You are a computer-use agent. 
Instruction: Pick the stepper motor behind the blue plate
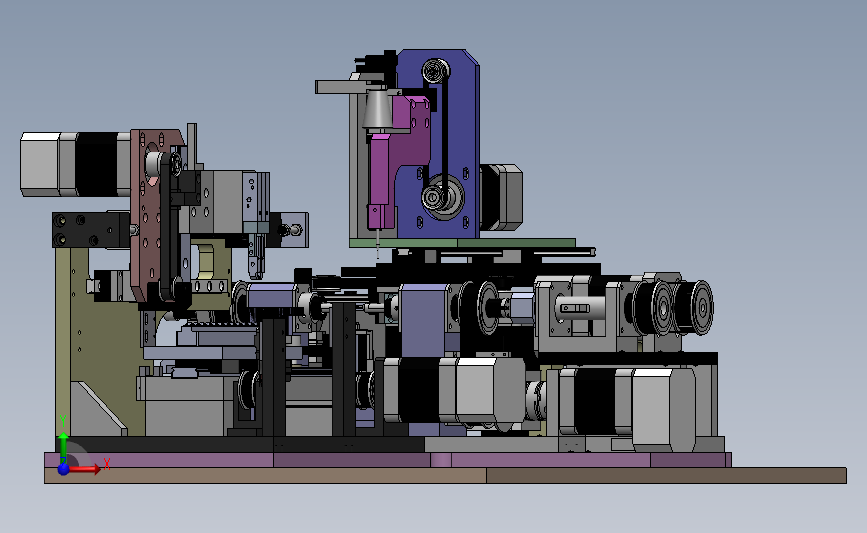[501, 197]
